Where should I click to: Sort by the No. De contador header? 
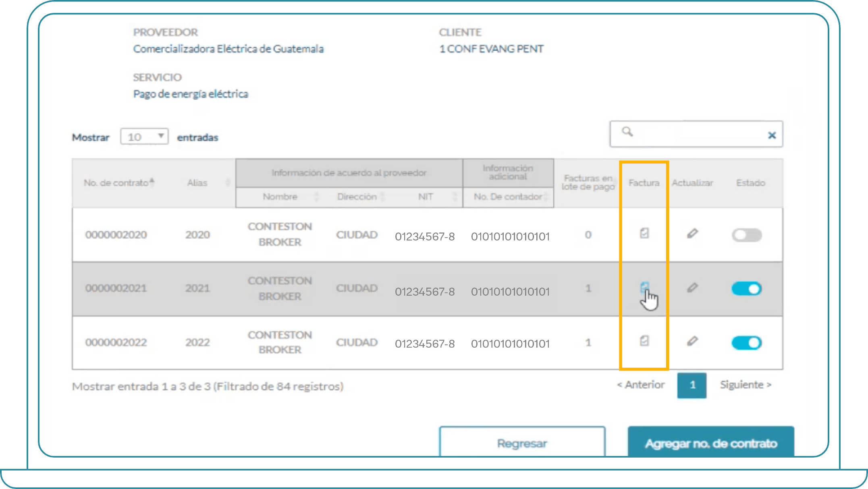pos(508,197)
